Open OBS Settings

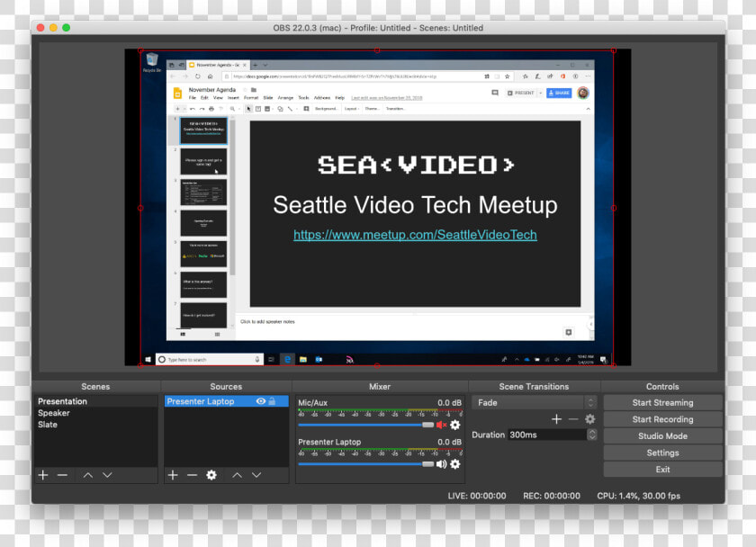click(662, 453)
